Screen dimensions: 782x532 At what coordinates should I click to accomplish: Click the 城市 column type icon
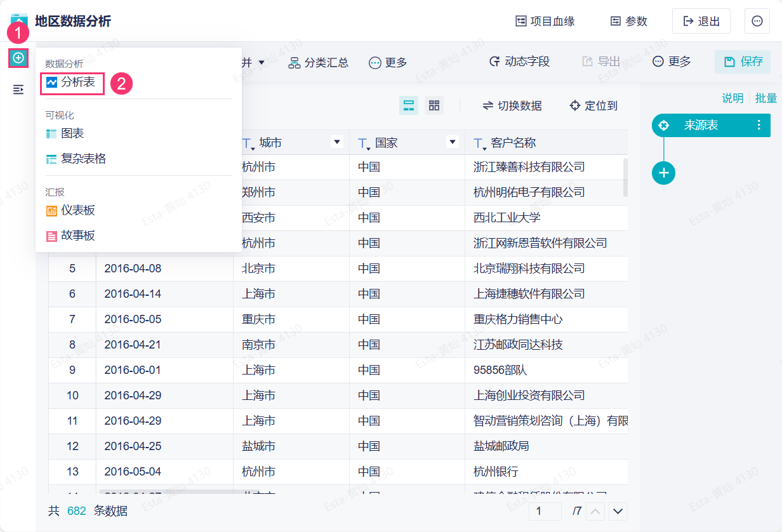click(248, 144)
